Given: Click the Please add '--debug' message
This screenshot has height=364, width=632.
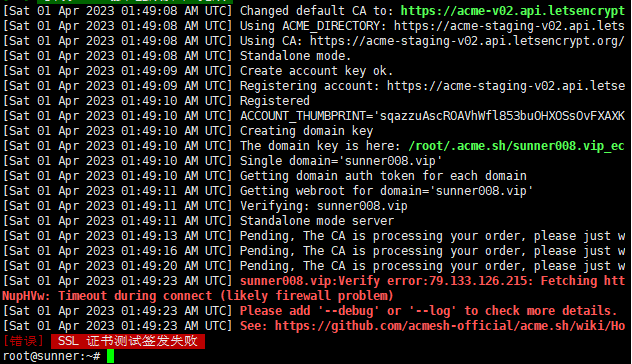Looking at the screenshot, I should (429, 311).
